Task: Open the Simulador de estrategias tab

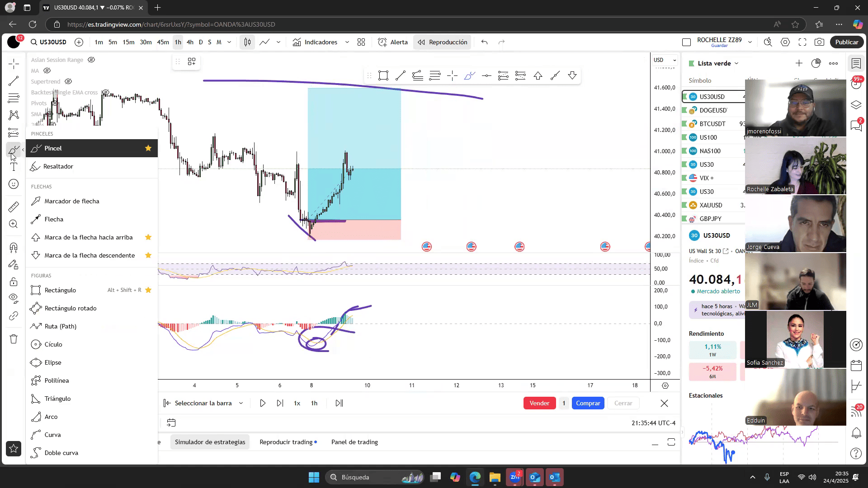Action: [x=210, y=442]
